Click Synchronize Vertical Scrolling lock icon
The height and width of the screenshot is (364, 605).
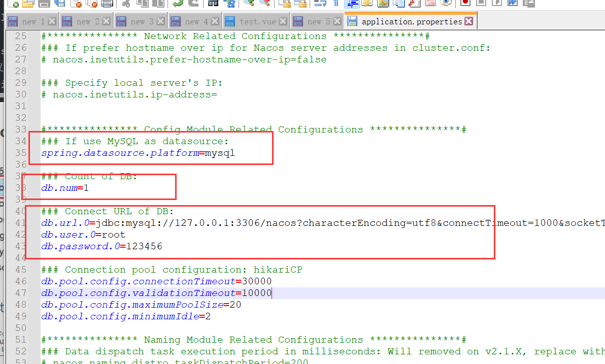click(x=285, y=4)
